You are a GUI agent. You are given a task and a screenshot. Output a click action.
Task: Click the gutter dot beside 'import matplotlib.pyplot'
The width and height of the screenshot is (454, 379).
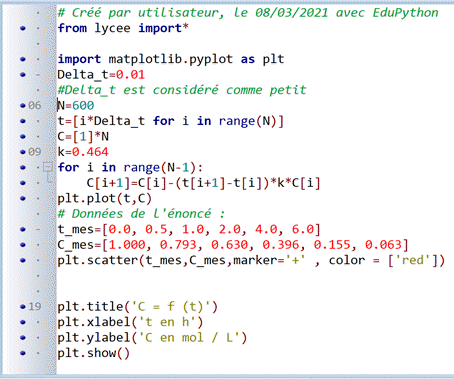23,59
